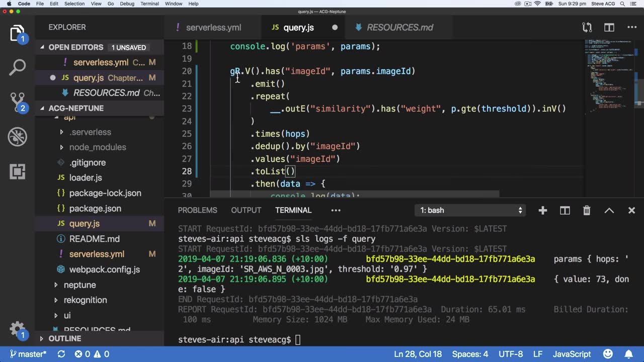Image resolution: width=644 pixels, height=362 pixels.
Task: Add a new terminal with plus icon
Action: [542, 211]
